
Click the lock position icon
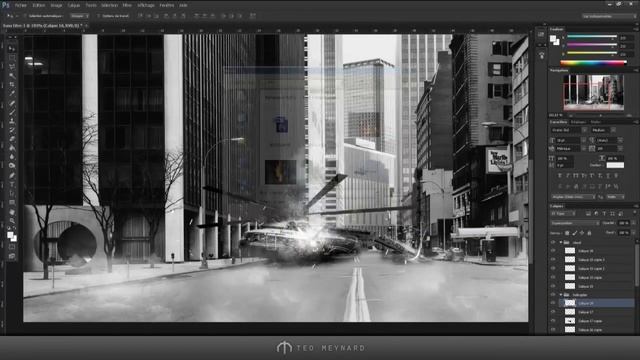(x=582, y=233)
